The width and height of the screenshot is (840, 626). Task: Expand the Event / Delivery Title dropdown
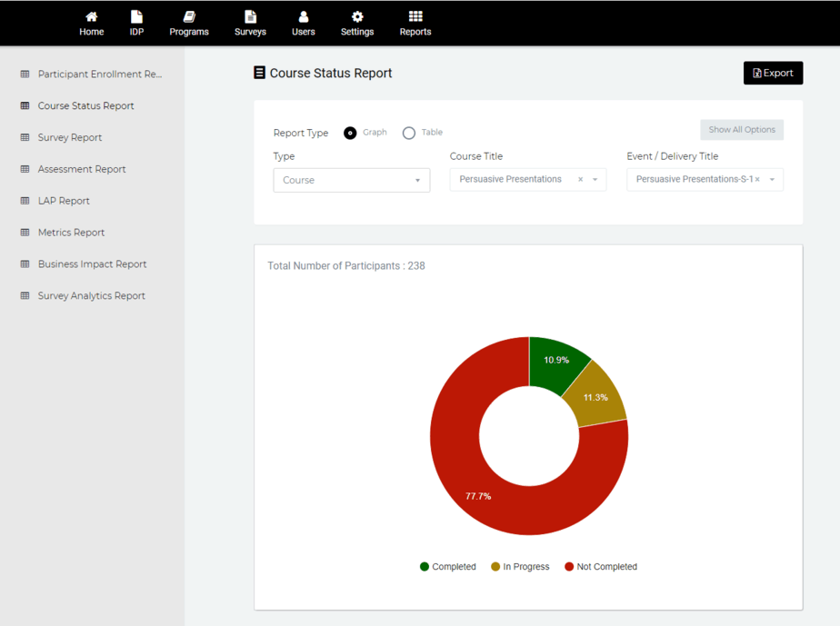705,179
